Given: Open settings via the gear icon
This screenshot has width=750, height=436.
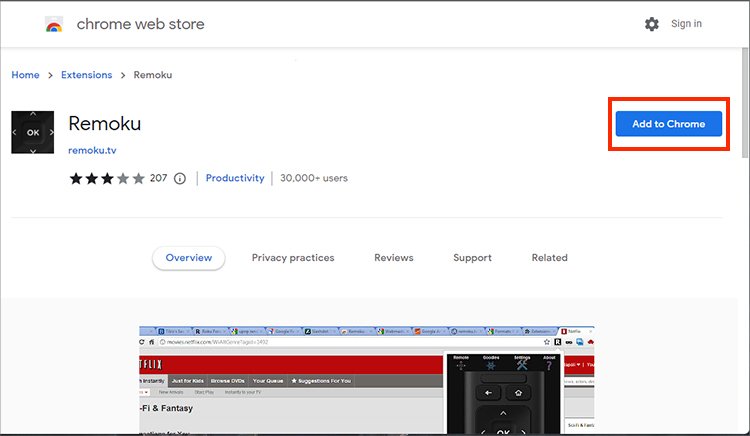Looking at the screenshot, I should [x=651, y=24].
